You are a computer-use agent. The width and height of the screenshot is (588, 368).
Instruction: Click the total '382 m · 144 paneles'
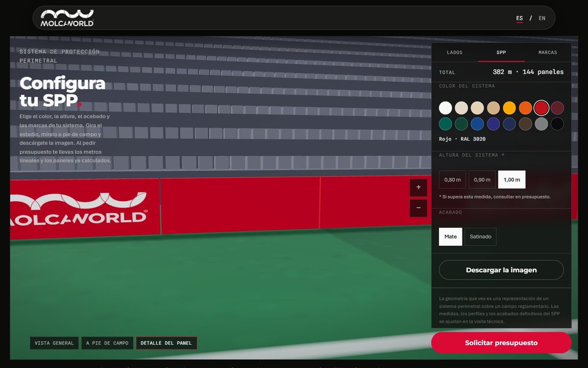(528, 72)
